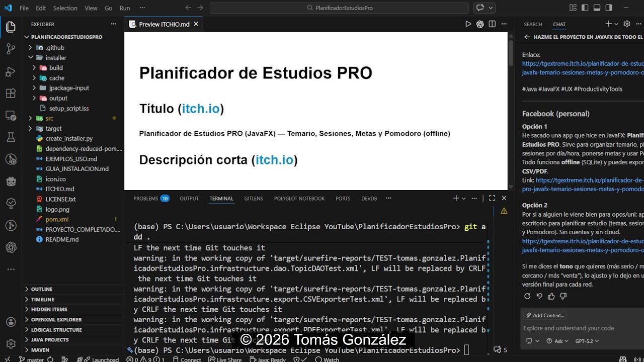644x362 pixels.
Task: Close the Preview ITCHIO.md tab
Action: [196, 24]
